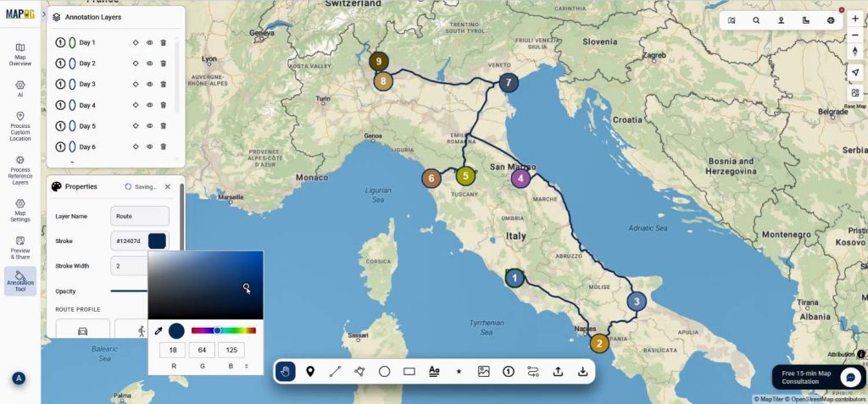Select the rectangle drawing tool

[409, 371]
